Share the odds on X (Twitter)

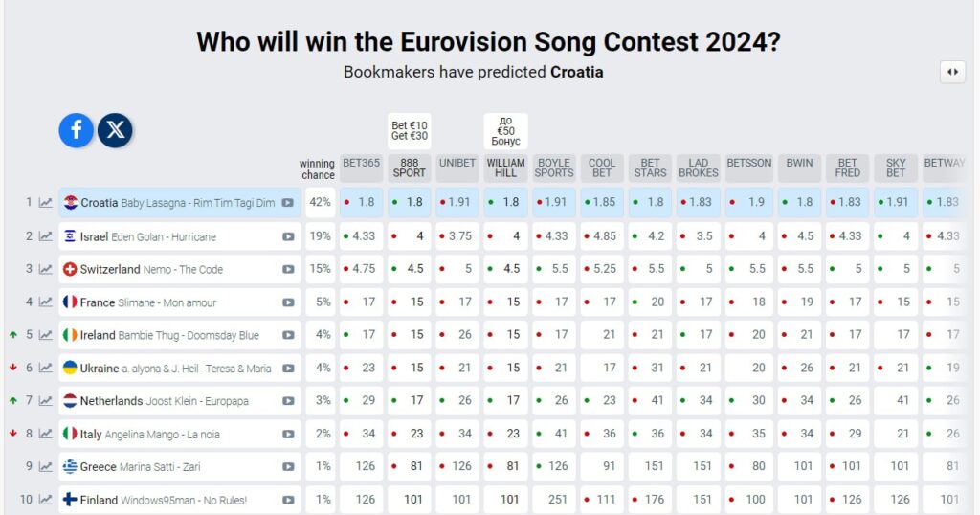[x=116, y=130]
